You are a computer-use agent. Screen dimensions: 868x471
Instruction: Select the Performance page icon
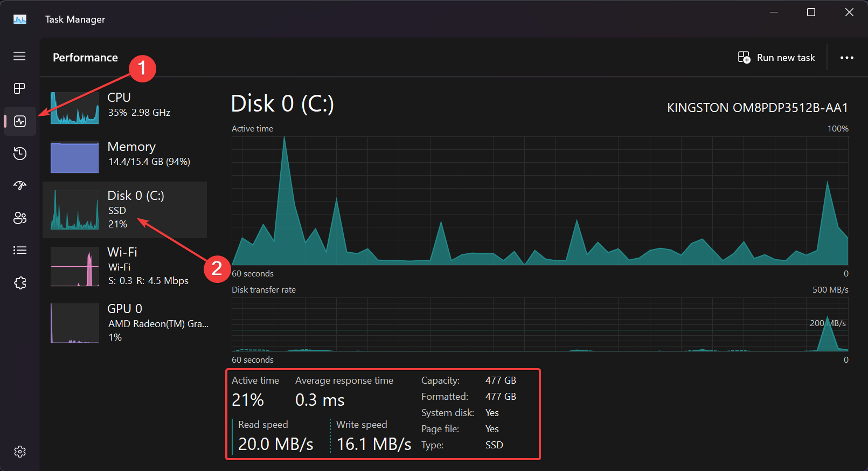click(20, 121)
